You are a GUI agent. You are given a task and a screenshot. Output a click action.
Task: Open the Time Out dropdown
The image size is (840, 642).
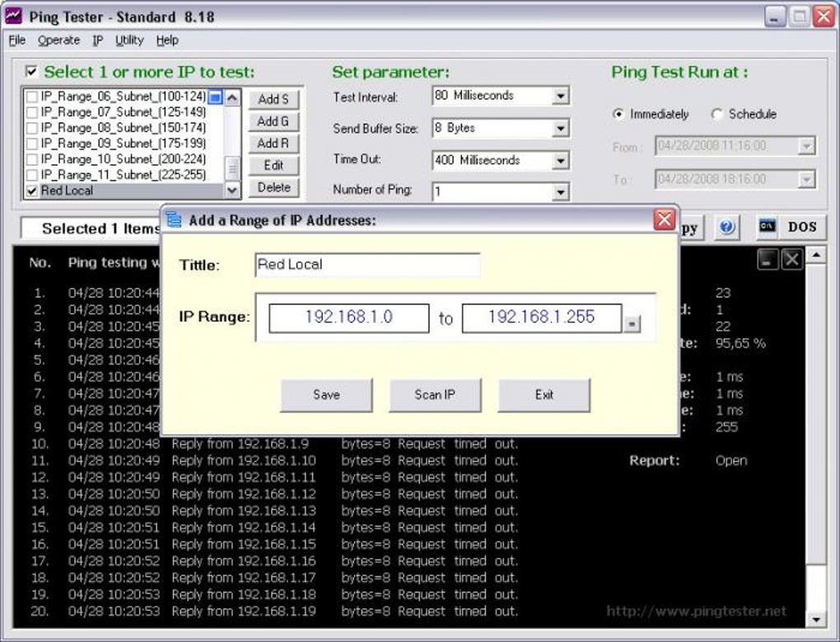560,160
